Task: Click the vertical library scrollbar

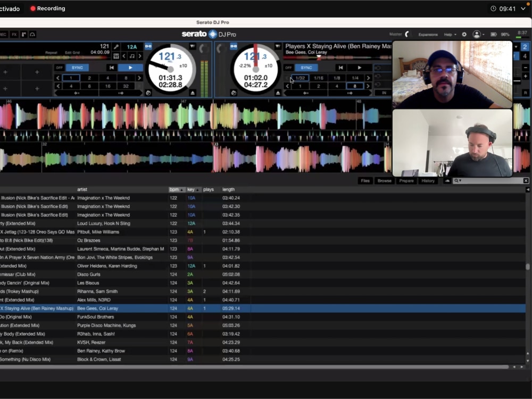Action: 528,267
